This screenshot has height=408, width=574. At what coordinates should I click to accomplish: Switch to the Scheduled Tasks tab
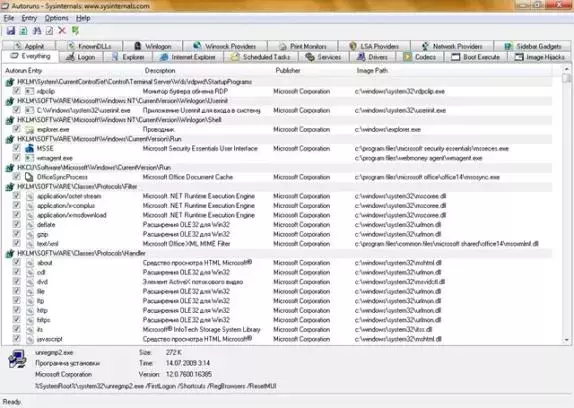[261, 57]
